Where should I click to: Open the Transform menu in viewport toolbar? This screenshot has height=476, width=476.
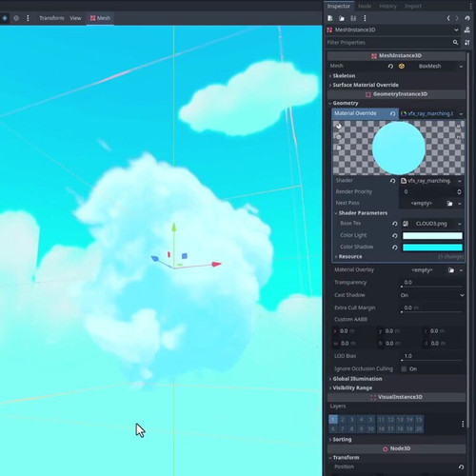coord(51,18)
